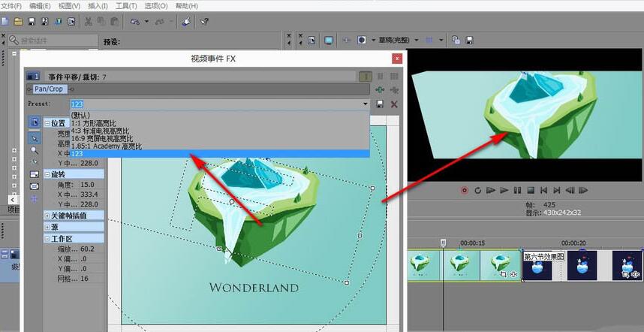Save the current Pan/Crop preset

[x=381, y=104]
